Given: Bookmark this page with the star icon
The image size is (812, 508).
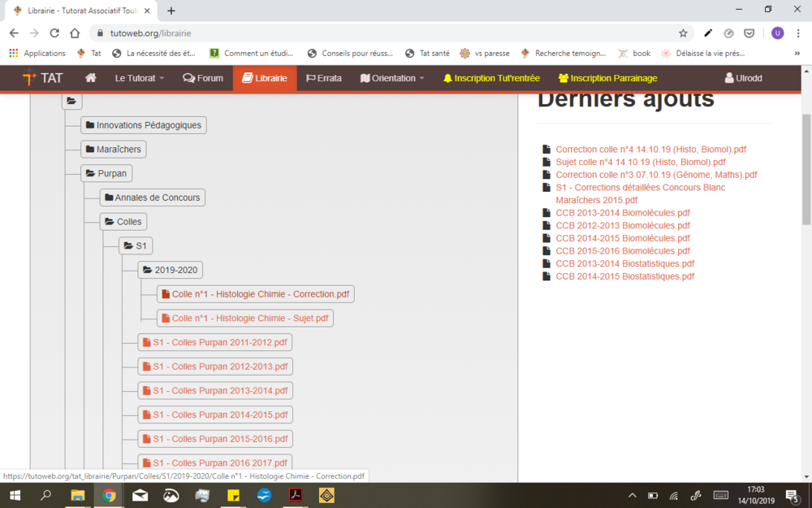Looking at the screenshot, I should (x=683, y=33).
